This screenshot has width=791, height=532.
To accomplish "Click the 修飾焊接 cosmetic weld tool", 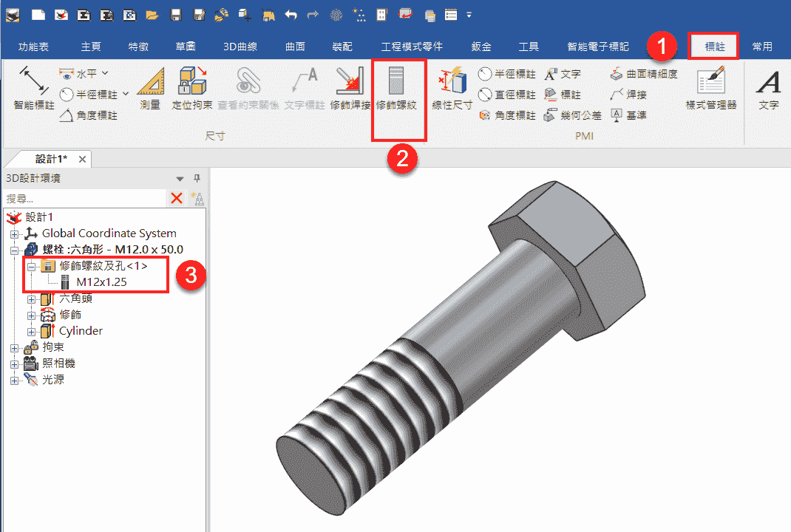I will [x=350, y=88].
